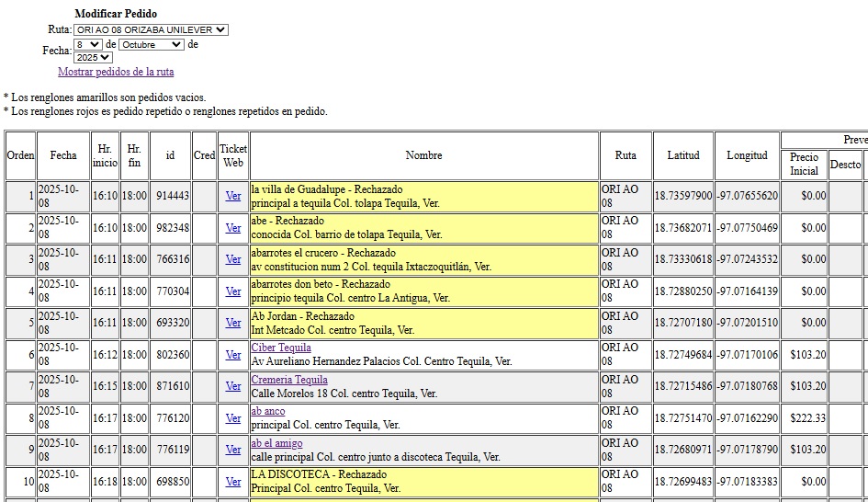
Task: View web ticket for id 766316
Action: (x=233, y=259)
